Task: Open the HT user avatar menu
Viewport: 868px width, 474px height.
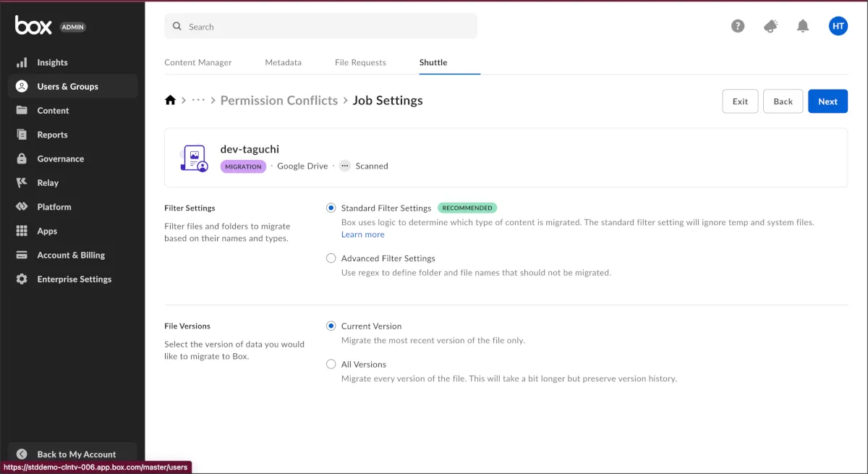Action: click(838, 26)
